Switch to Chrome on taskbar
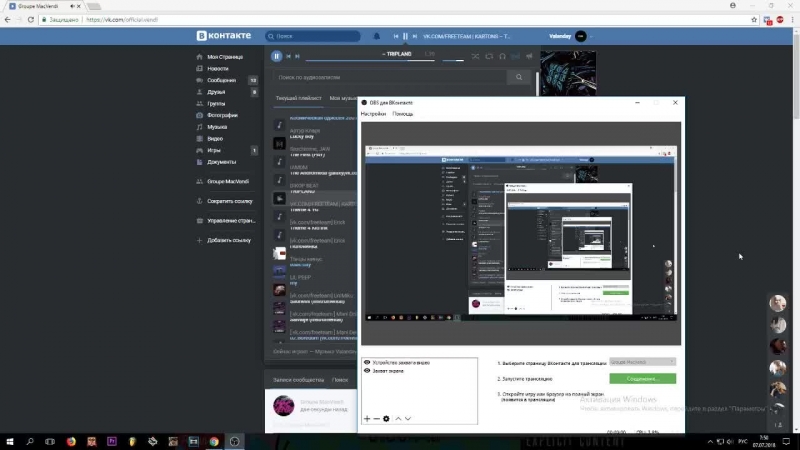The height and width of the screenshot is (450, 800). click(214, 441)
